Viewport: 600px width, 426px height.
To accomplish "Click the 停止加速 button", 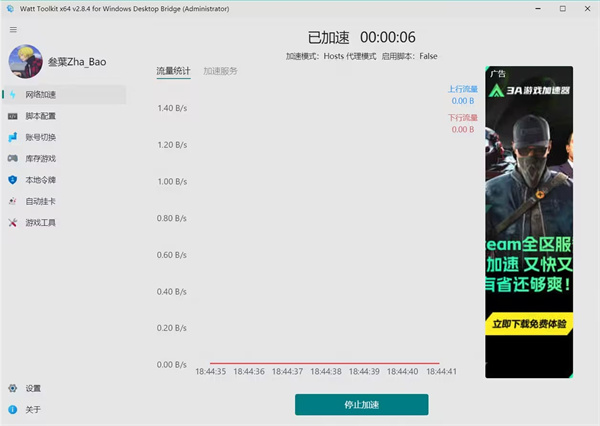I will coord(362,405).
